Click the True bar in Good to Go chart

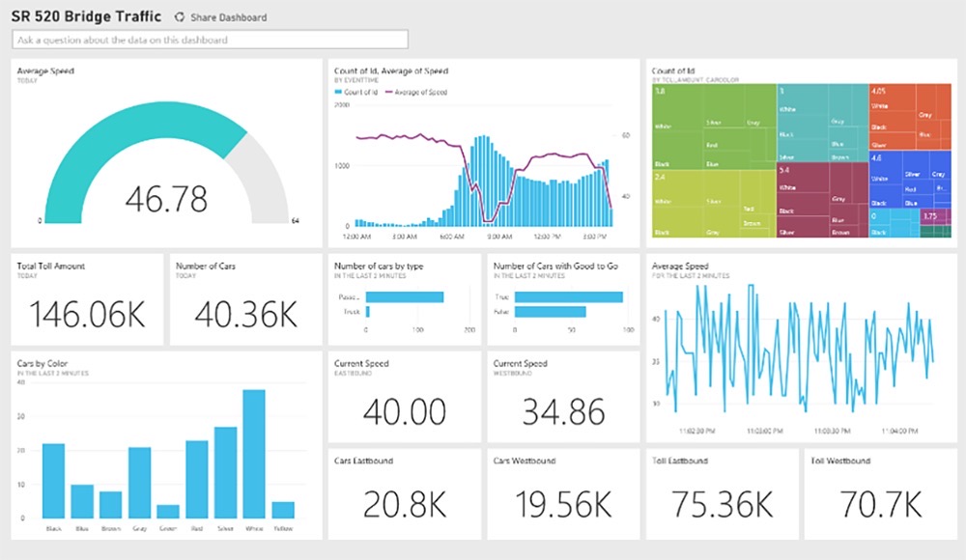tap(555, 297)
